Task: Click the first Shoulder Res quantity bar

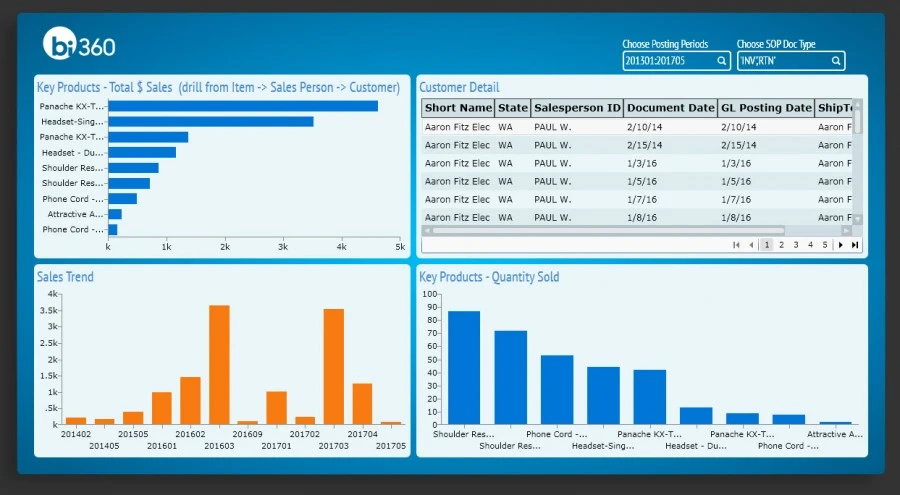Action: (463, 367)
